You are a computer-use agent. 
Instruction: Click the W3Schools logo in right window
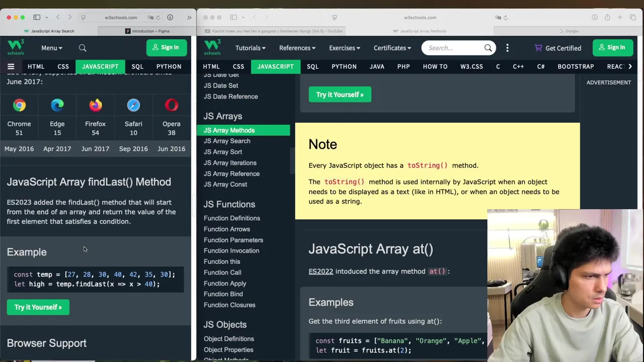pyautogui.click(x=212, y=47)
